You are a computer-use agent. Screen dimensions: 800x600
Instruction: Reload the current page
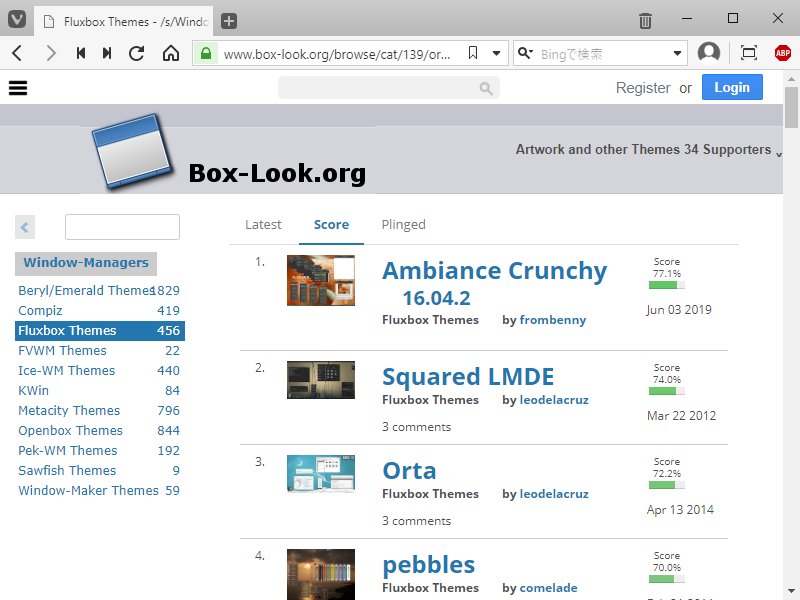(x=136, y=53)
